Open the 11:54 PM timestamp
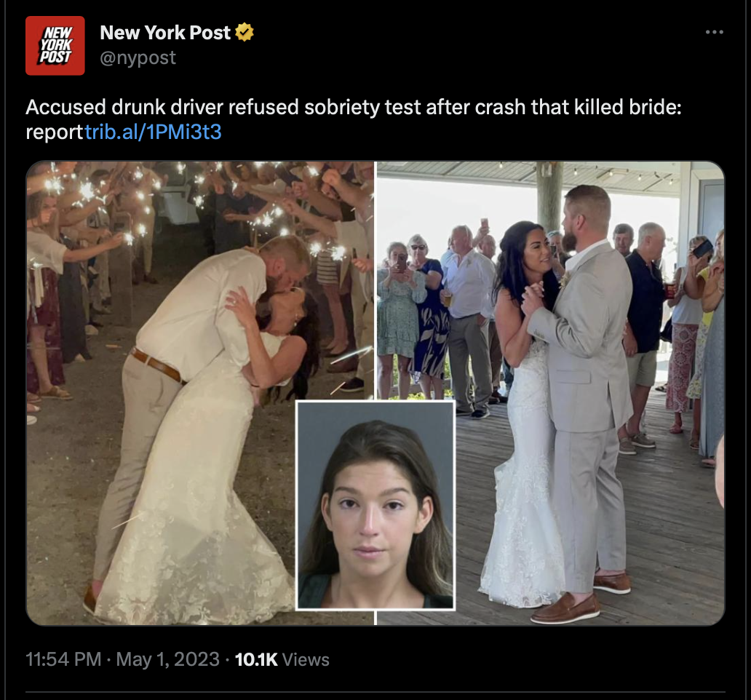The image size is (751, 700). click(x=63, y=659)
